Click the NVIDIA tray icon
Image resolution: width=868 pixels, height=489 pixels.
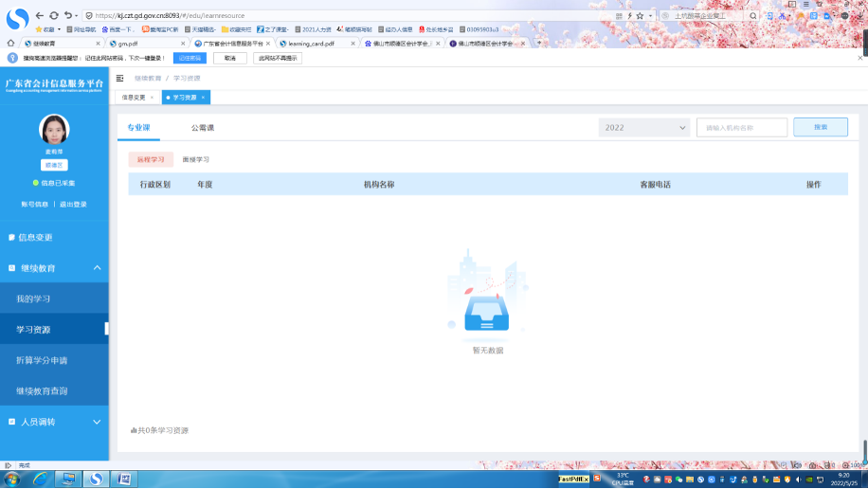[x=809, y=480]
